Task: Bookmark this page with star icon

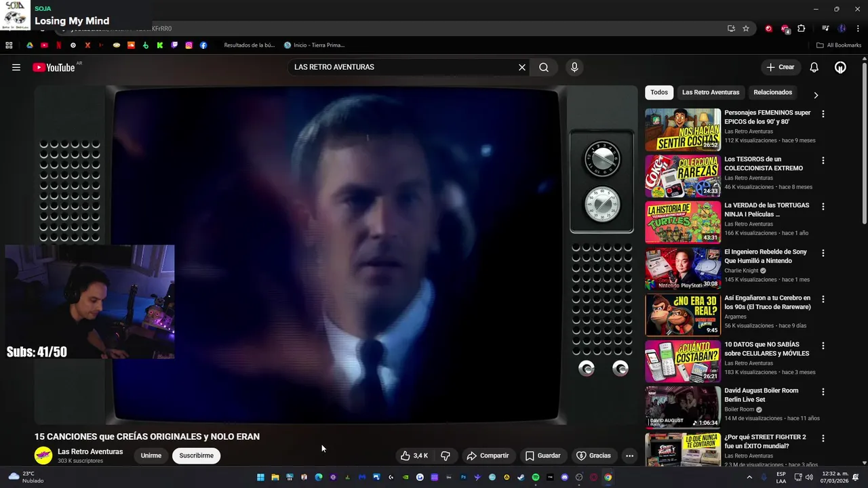Action: (746, 28)
